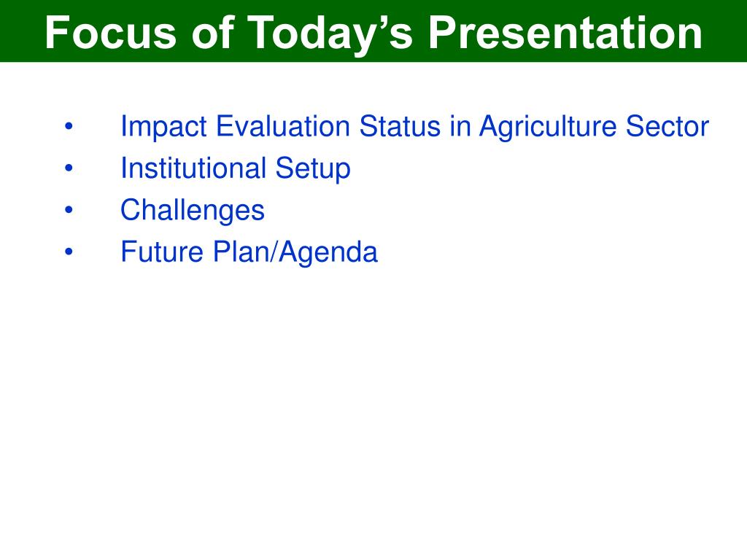The width and height of the screenshot is (747, 560).
Task: Select the 'Impact Evaluation Status in Agriculture Sector' line
Action: pyautogui.click(x=415, y=127)
